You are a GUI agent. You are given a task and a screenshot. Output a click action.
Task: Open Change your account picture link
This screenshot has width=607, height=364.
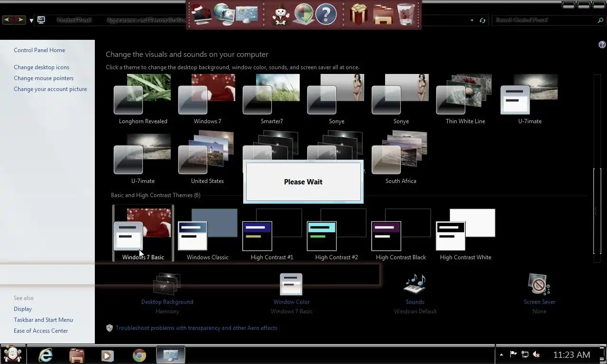coord(50,89)
